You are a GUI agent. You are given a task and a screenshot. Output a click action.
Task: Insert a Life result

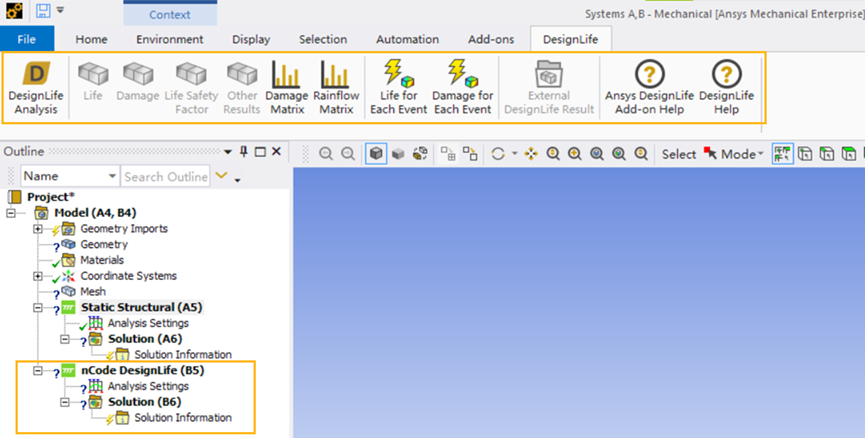(x=93, y=82)
